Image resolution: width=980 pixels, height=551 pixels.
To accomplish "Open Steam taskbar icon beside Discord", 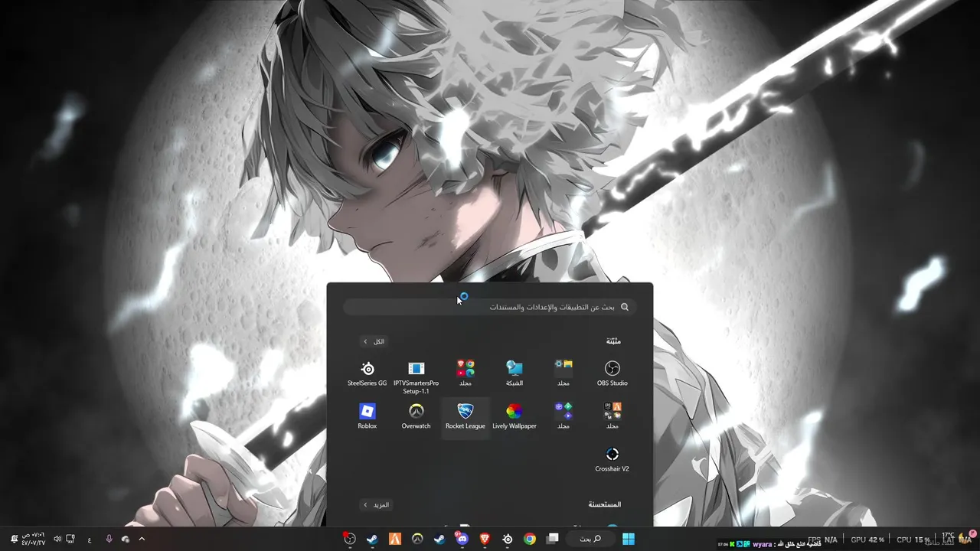I will point(439,539).
